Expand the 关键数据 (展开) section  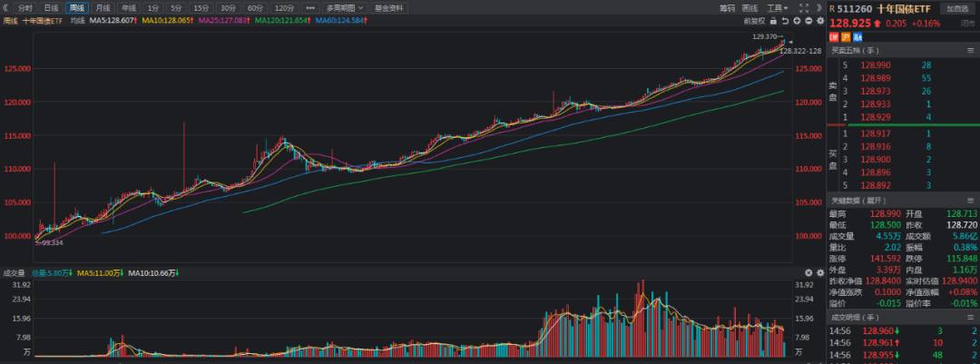858,201
